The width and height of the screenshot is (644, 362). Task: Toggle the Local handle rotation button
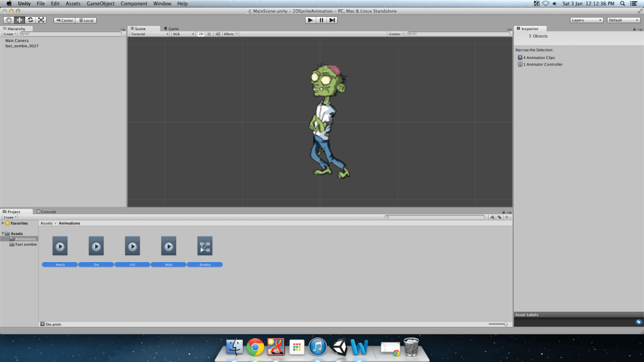click(x=86, y=20)
